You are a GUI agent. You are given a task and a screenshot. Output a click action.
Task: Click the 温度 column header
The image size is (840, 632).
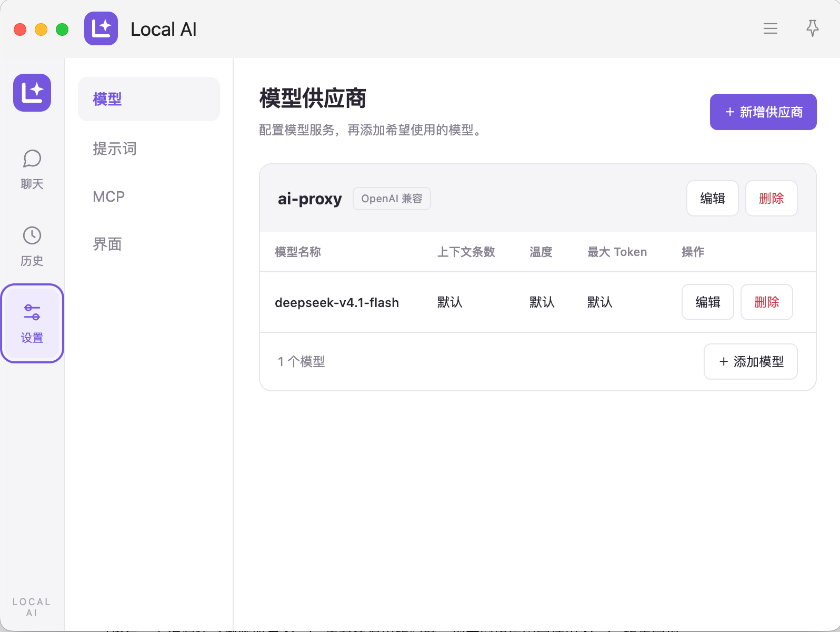[541, 252]
